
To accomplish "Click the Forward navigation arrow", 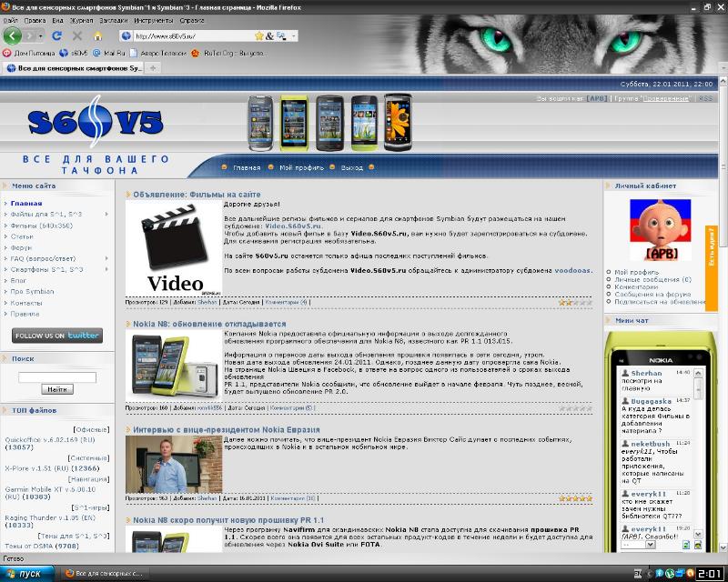I will click(30, 35).
